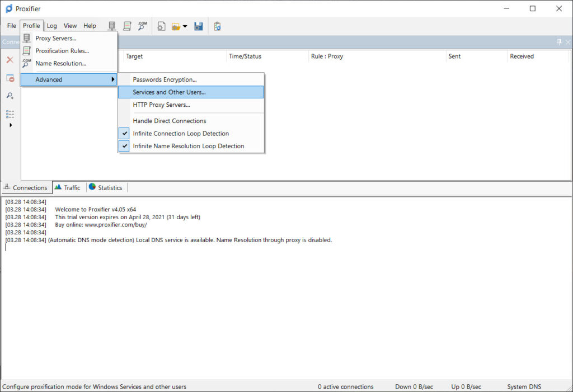Image resolution: width=573 pixels, height=392 pixels.
Task: Click the list view sidebar icon
Action: coord(10,114)
